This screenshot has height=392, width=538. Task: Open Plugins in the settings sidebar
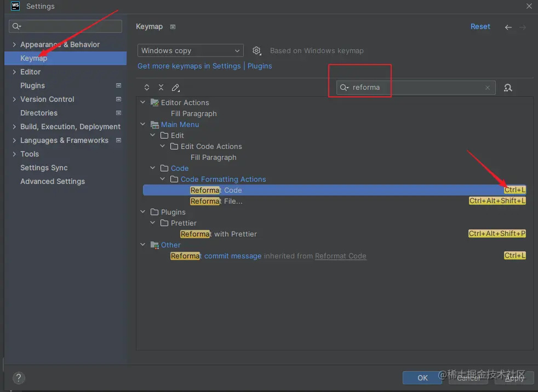(x=32, y=86)
